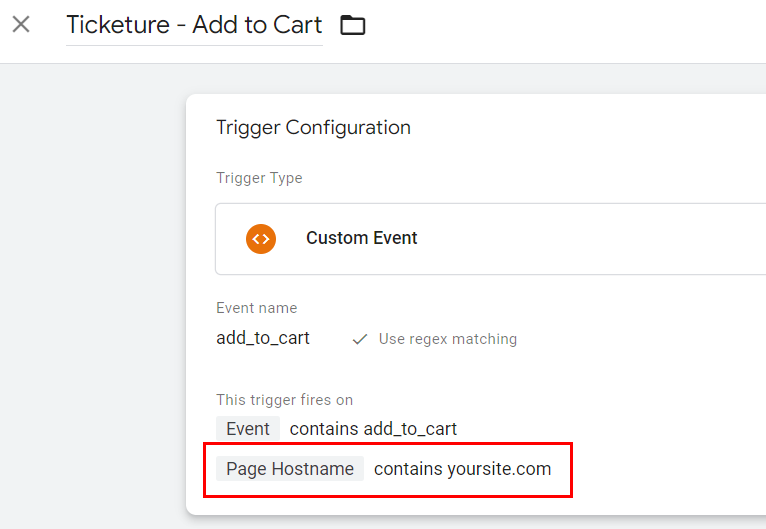The width and height of the screenshot is (766, 529).
Task: Click the Event name field label
Action: point(256,308)
